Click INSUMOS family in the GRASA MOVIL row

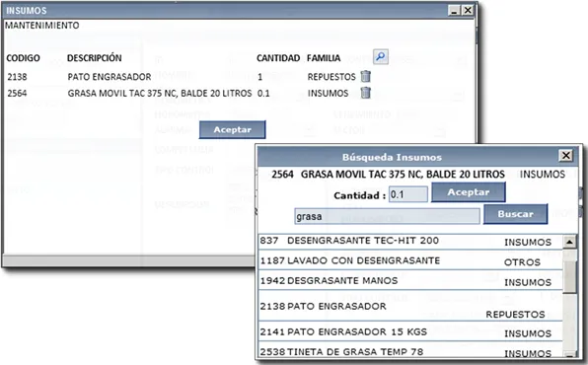point(329,93)
